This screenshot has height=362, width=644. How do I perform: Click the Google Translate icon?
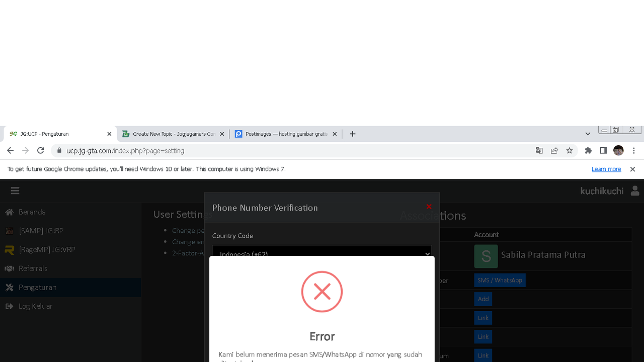coord(539,150)
